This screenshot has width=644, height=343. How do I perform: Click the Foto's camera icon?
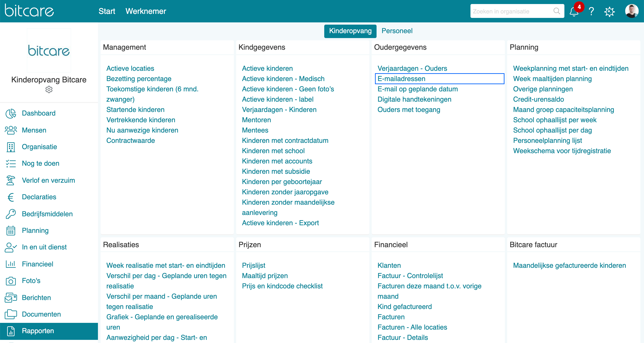11,281
